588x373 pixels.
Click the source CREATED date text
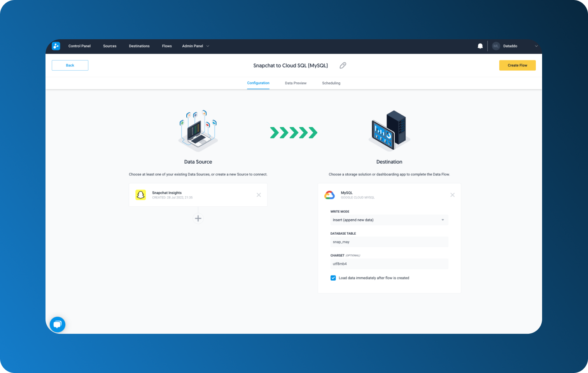pos(172,197)
